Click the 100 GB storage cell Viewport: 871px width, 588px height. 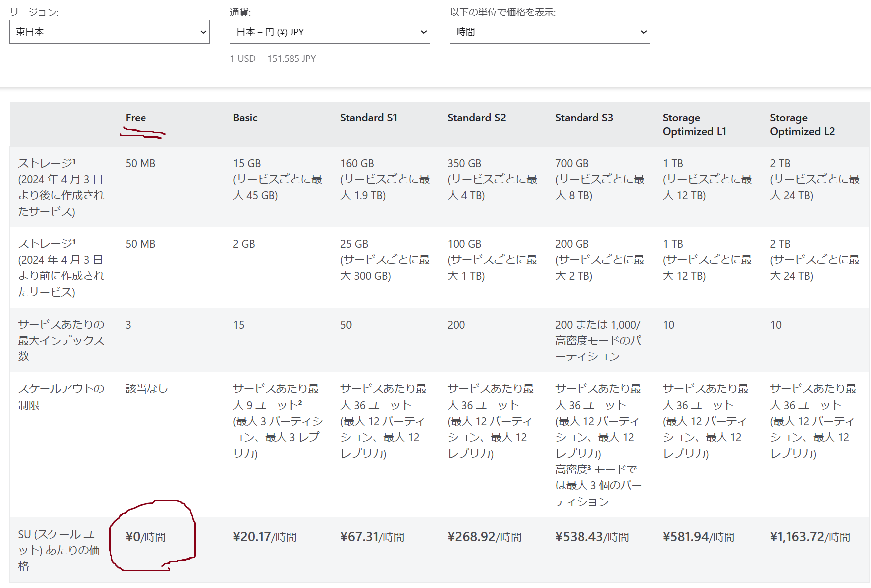pyautogui.click(x=492, y=260)
